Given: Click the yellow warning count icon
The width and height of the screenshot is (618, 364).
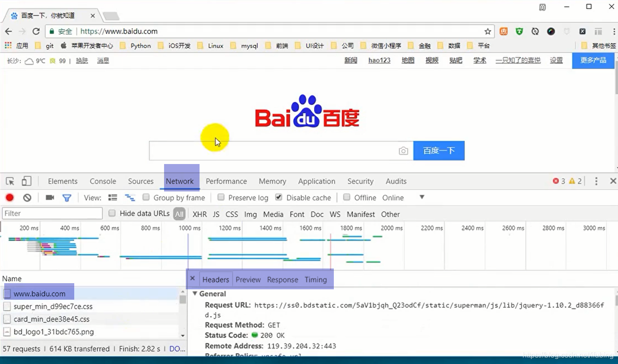Looking at the screenshot, I should pyautogui.click(x=572, y=181).
